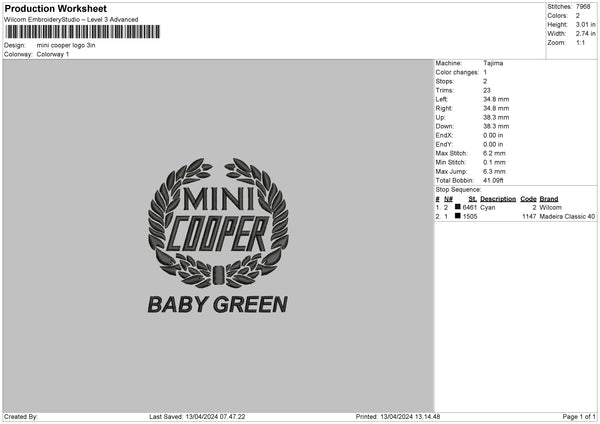600x424 pixels.
Task: Select the Machine value Tajima
Action: coord(493,63)
